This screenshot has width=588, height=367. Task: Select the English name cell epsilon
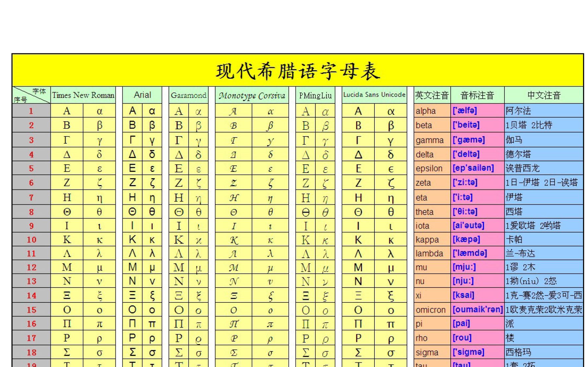tap(432, 168)
